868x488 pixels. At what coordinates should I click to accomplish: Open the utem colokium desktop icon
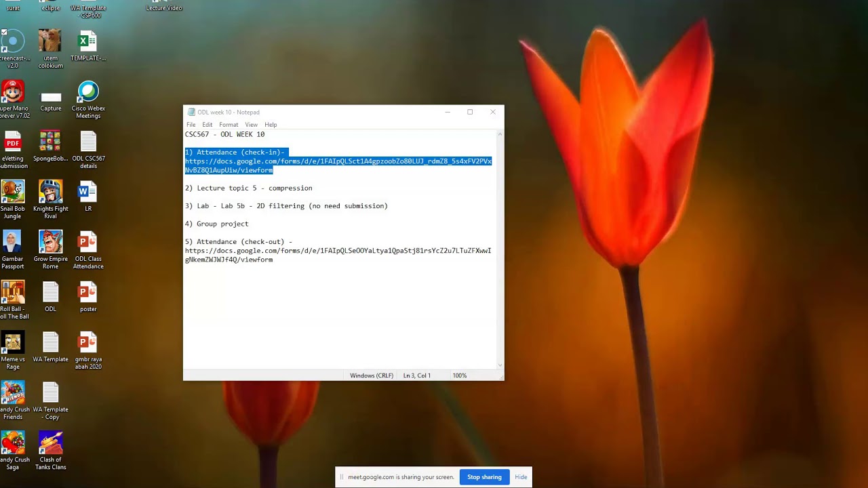[50, 49]
